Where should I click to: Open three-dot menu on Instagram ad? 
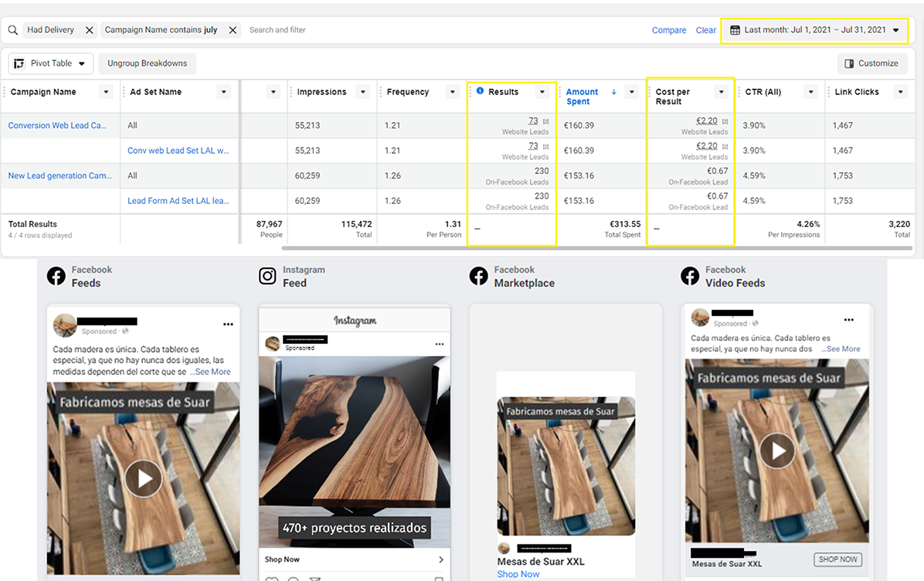tap(440, 344)
